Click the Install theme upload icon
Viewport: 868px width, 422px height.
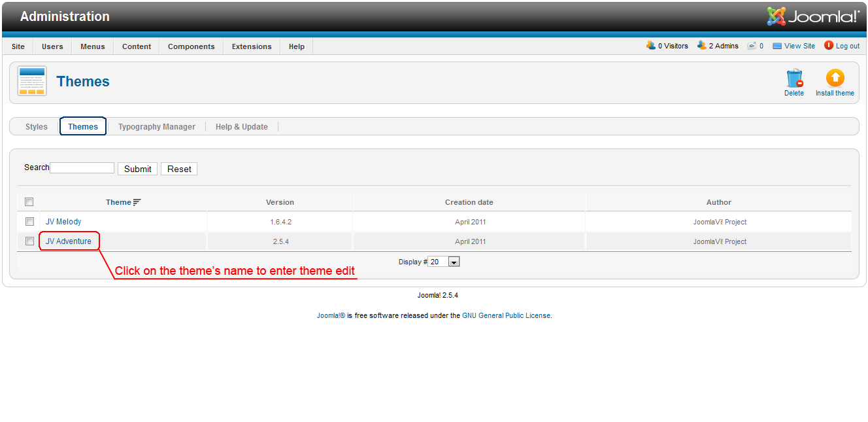pyautogui.click(x=835, y=79)
